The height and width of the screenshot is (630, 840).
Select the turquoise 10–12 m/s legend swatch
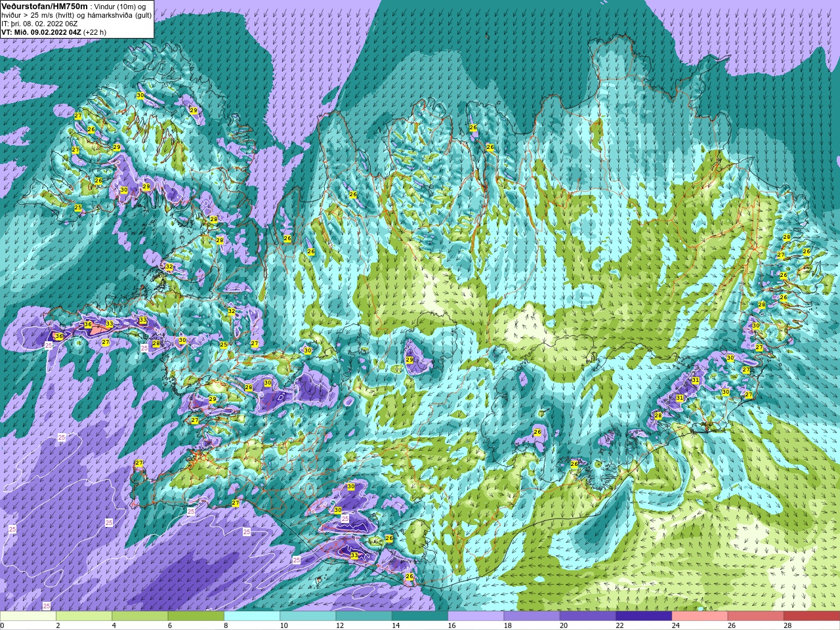click(308, 616)
